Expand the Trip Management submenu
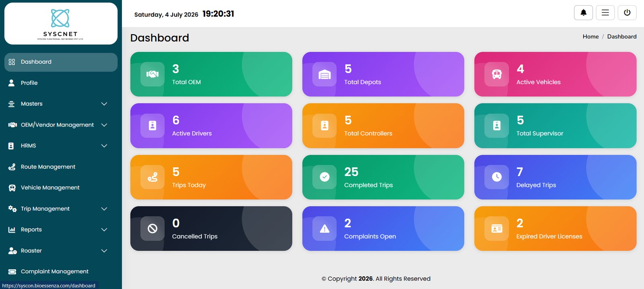Viewport: 644px width, 289px height. pyautogui.click(x=61, y=209)
